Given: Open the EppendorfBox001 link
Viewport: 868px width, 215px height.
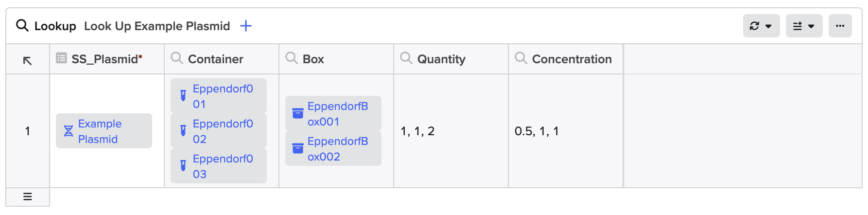Looking at the screenshot, I should pos(337,114).
